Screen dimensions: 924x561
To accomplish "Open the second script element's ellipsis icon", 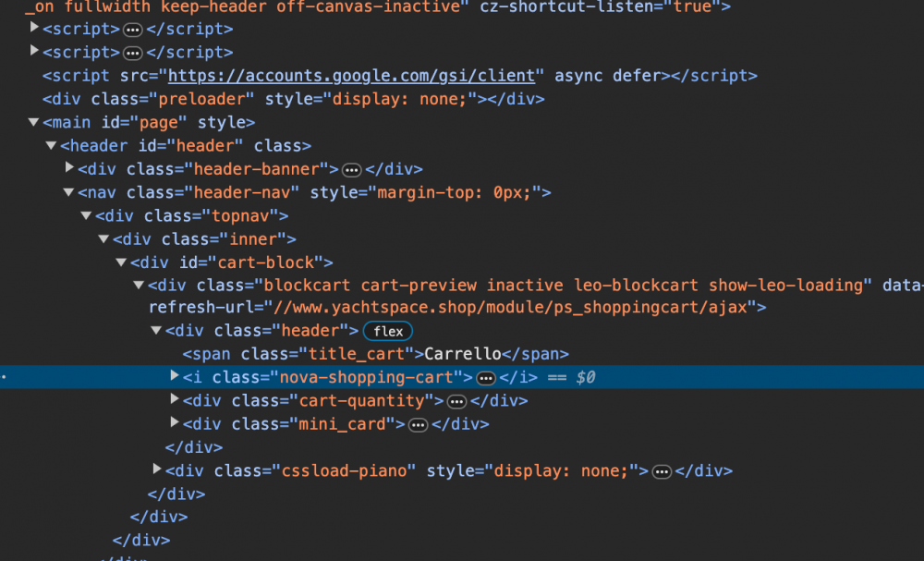I will click(133, 52).
